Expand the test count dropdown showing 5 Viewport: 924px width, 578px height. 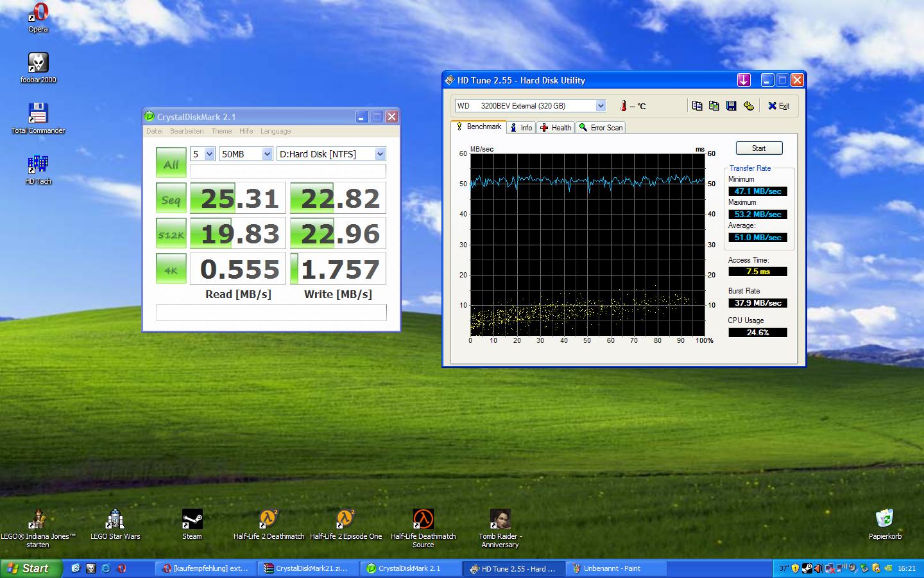[x=209, y=154]
